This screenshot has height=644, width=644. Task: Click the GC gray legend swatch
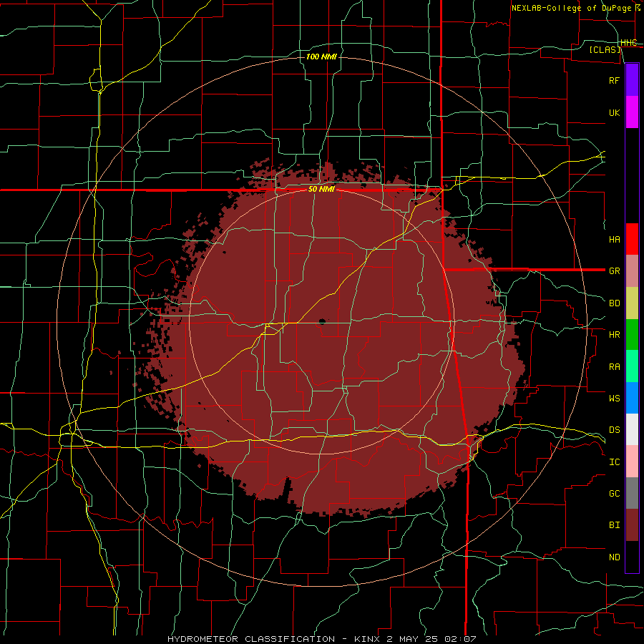click(x=632, y=493)
